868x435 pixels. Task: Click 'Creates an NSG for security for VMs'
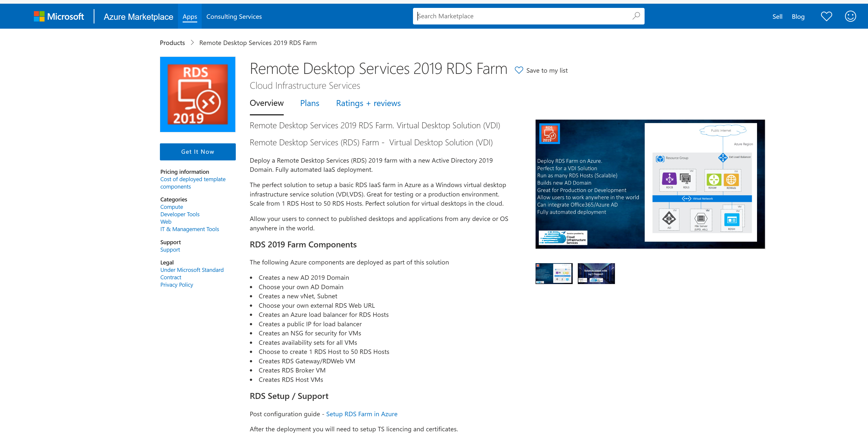(310, 333)
